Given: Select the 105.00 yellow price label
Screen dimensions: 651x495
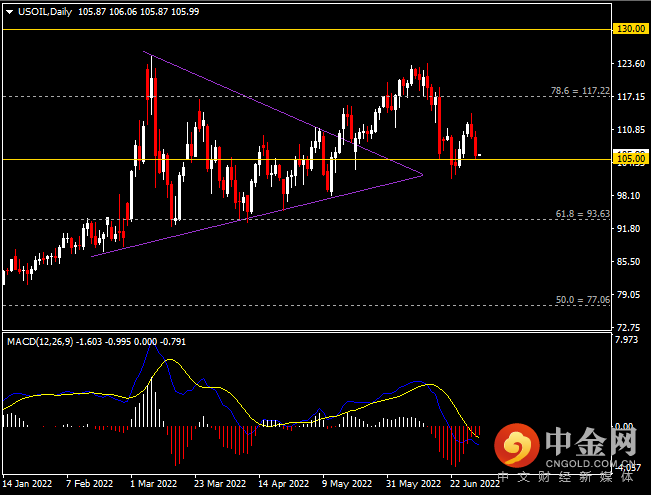Looking at the screenshot, I should click(x=631, y=159).
